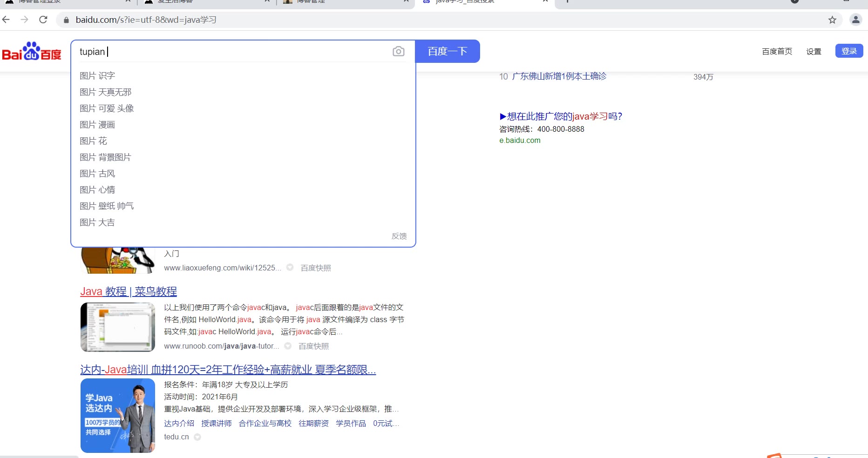Choose suggestion 图片 可爱 头像
The image size is (868, 458).
click(243, 108)
